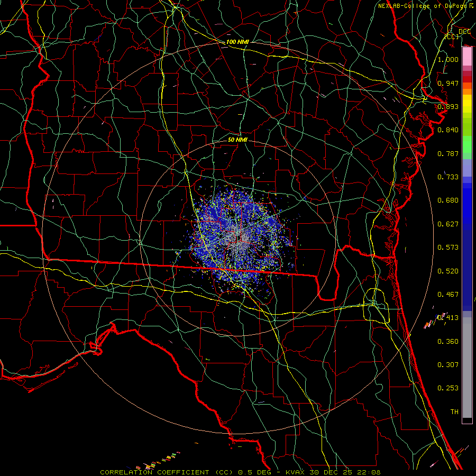Click the 0.307 value on the color scale
This screenshot has height=476, width=476.
coord(448,365)
